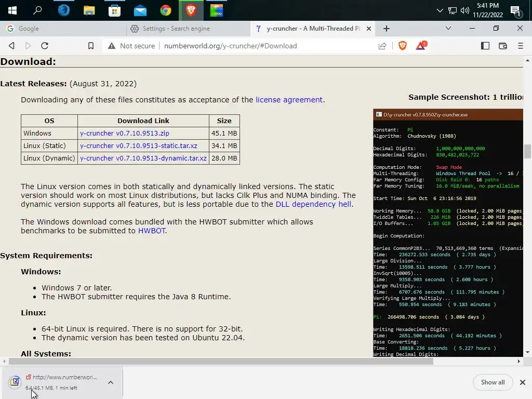Go forward with the navigation arrow
Viewport: 532px width, 399px height.
click(x=28, y=46)
